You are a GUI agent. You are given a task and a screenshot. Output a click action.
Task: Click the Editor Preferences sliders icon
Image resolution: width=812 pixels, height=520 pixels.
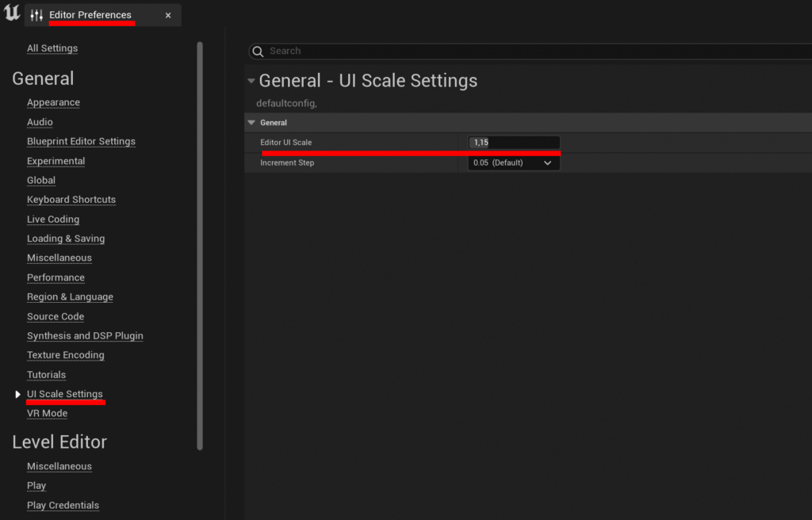click(36, 15)
